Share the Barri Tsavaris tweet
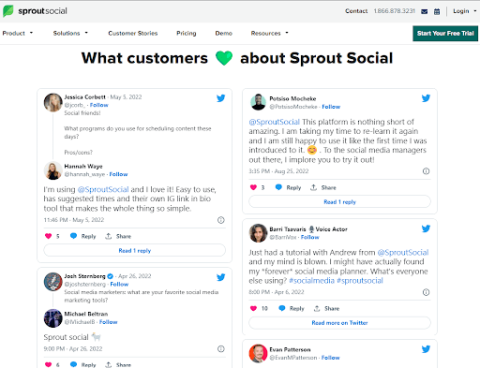This screenshot has width=480, height=368. (326, 308)
